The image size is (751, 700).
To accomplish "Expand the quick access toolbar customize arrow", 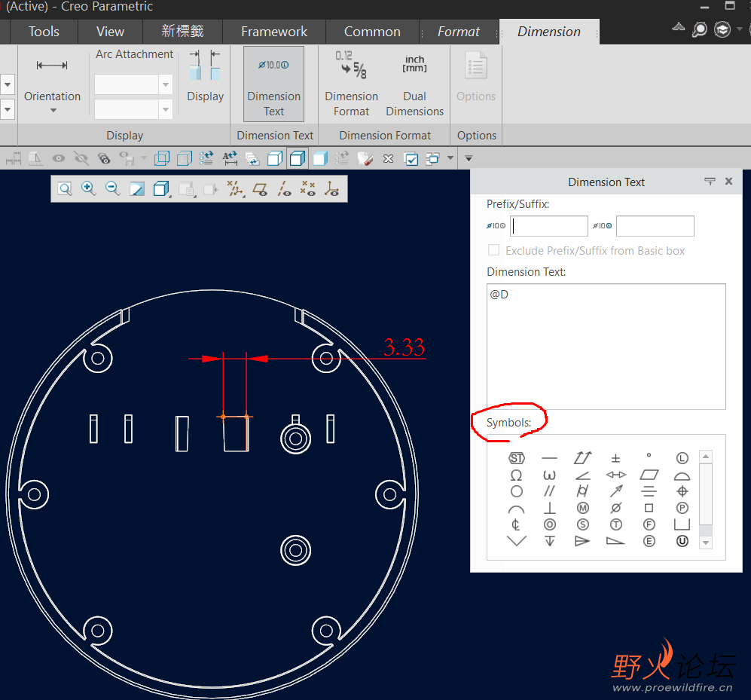I will [469, 158].
